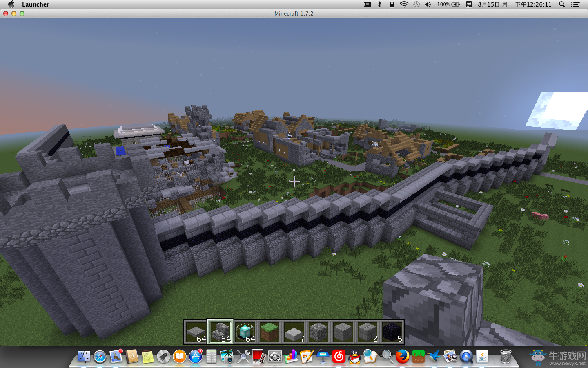This screenshot has width=588, height=368.
Task: Select the grass block hotbar slot
Action: pyautogui.click(x=269, y=332)
